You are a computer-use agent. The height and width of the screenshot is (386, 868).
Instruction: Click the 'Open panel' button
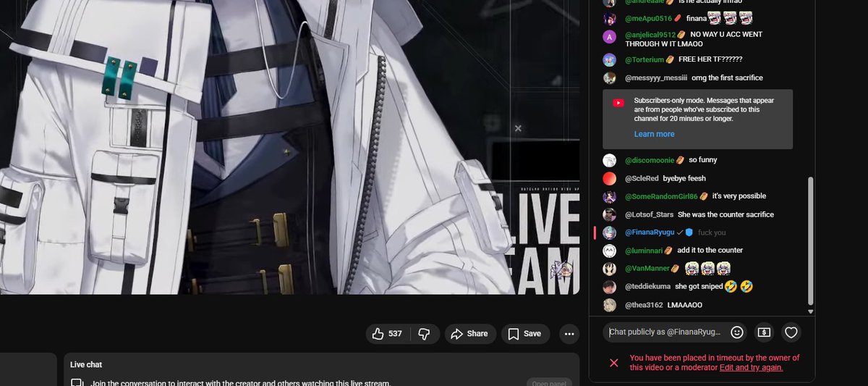[x=549, y=382]
